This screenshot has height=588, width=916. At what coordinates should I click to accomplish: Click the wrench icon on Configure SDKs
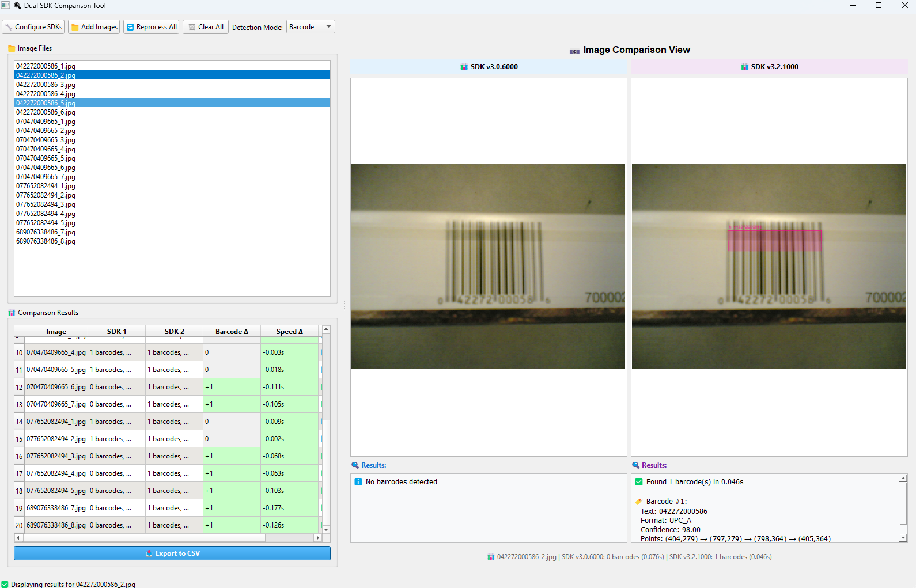click(x=9, y=27)
